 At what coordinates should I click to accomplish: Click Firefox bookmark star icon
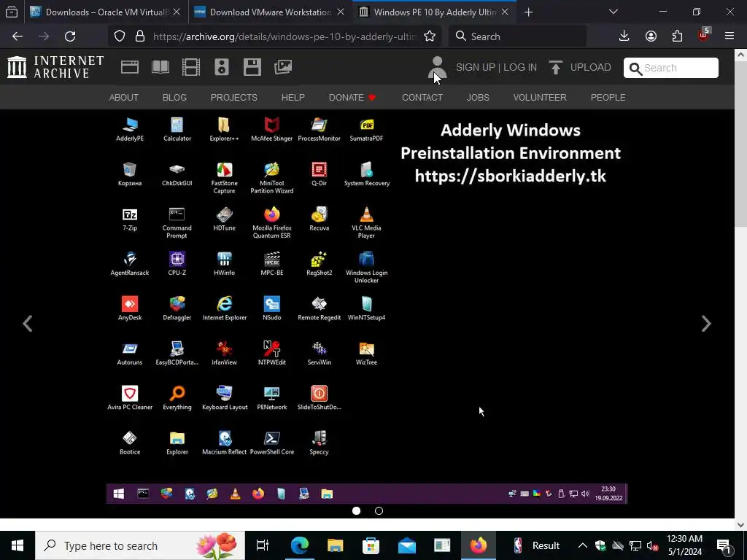coord(430,36)
